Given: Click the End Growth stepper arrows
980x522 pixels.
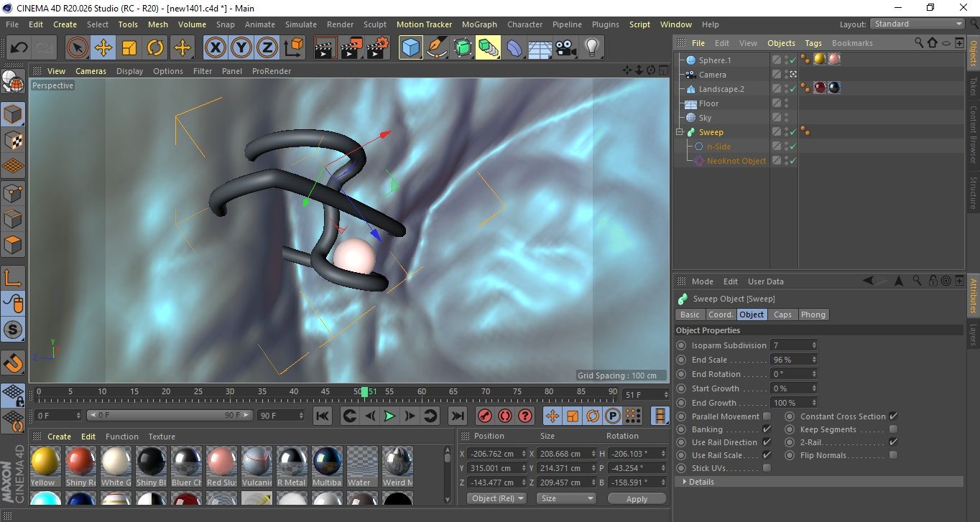Looking at the screenshot, I should (813, 403).
